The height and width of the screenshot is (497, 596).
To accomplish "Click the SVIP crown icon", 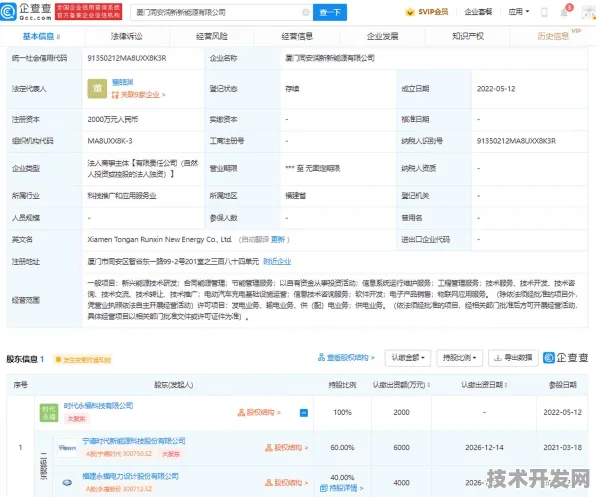I will point(410,12).
